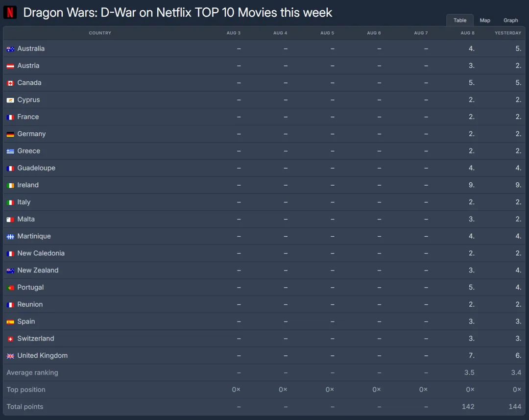Click the Martinique flag icon

tap(10, 236)
